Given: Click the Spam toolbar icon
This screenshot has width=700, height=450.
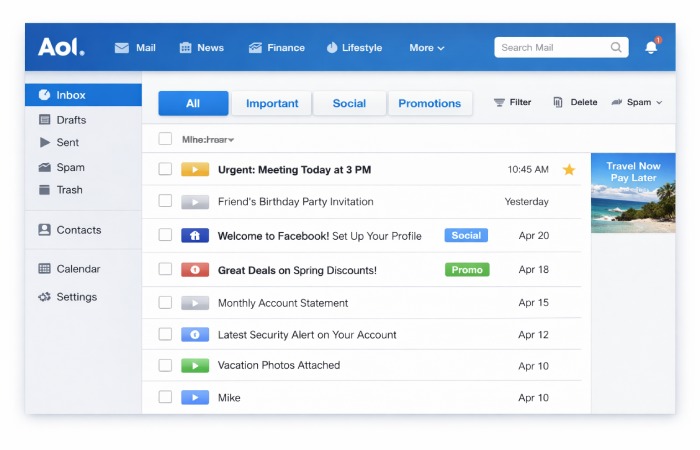Looking at the screenshot, I should [x=617, y=102].
